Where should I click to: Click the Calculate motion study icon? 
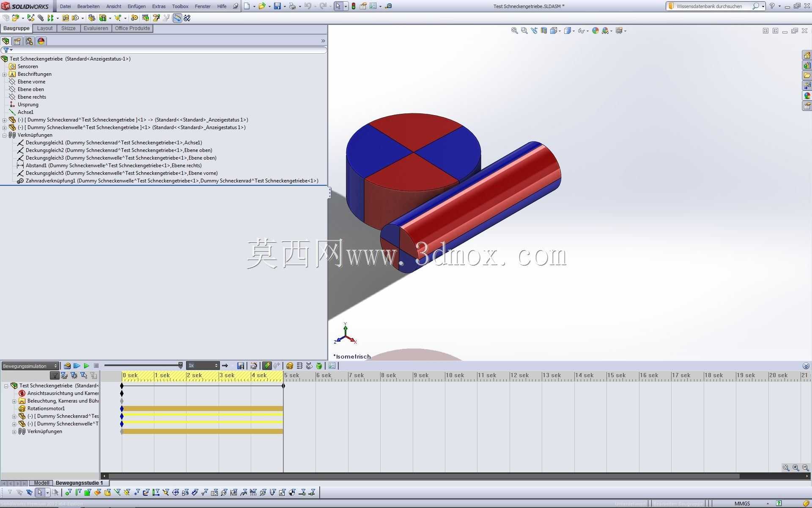pos(67,366)
